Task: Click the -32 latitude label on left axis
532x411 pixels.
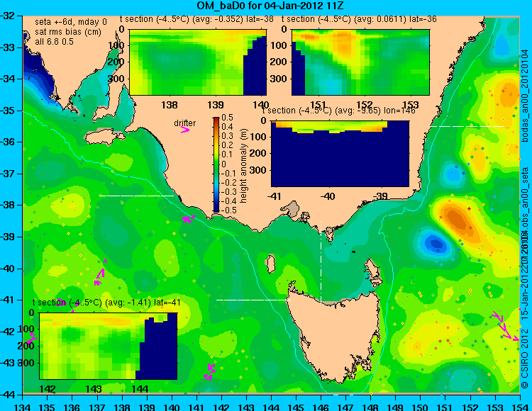Action: (8, 16)
